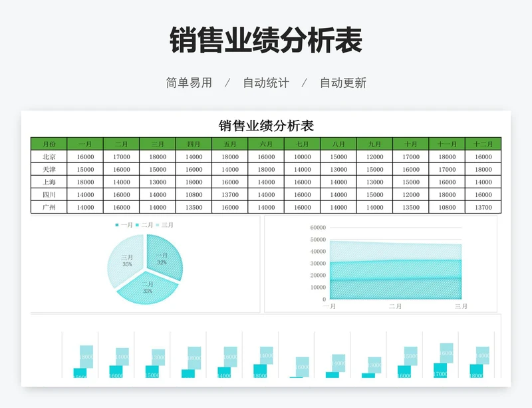Click the 三月 label under the area chart
Image resolution: width=532 pixels, height=408 pixels.
pyautogui.click(x=461, y=306)
